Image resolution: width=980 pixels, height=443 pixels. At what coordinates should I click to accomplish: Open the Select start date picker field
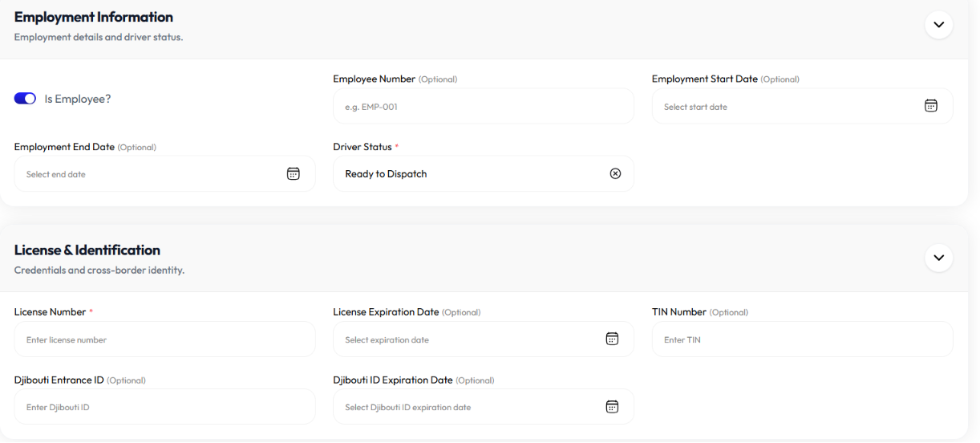[x=803, y=106]
